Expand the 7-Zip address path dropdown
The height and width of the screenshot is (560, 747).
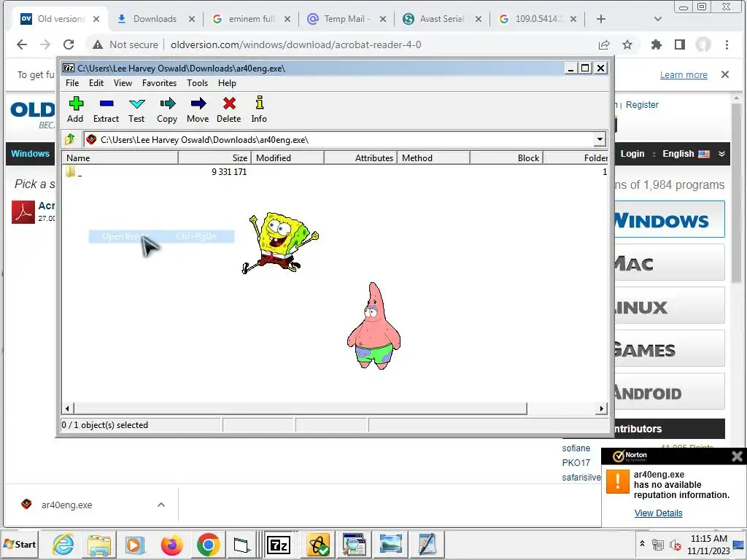[600, 139]
